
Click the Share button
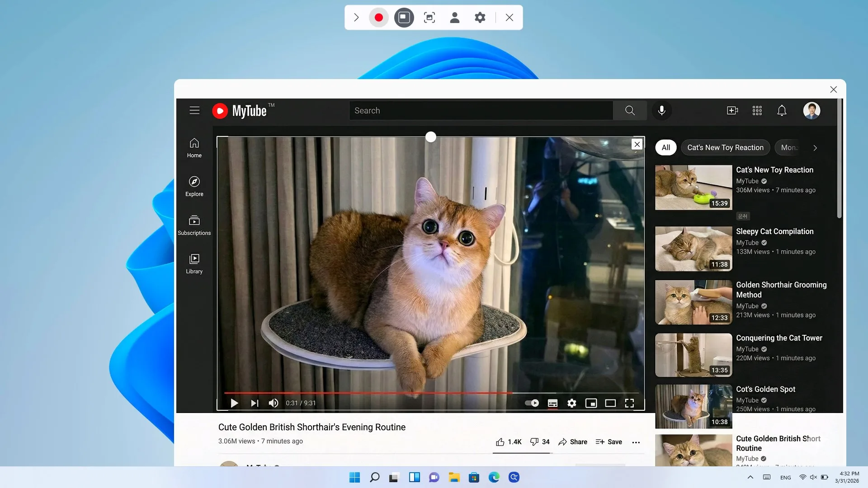[573, 442]
